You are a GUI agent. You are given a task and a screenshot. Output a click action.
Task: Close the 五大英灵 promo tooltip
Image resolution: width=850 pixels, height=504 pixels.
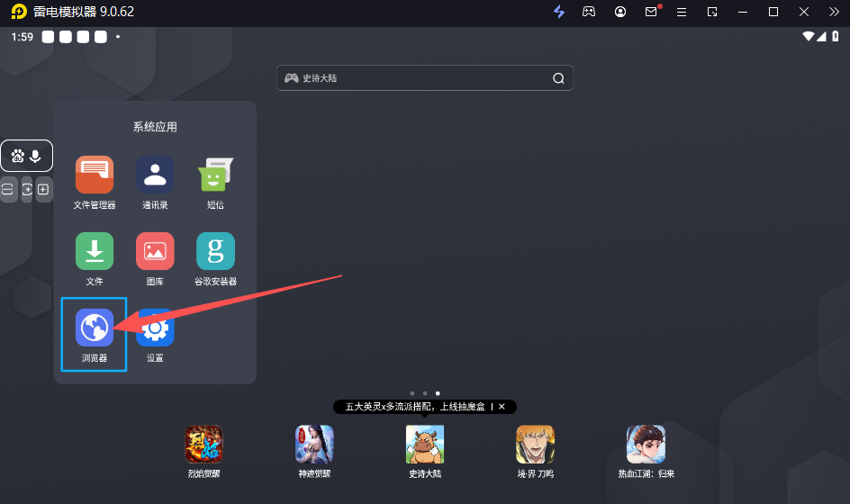(502, 407)
